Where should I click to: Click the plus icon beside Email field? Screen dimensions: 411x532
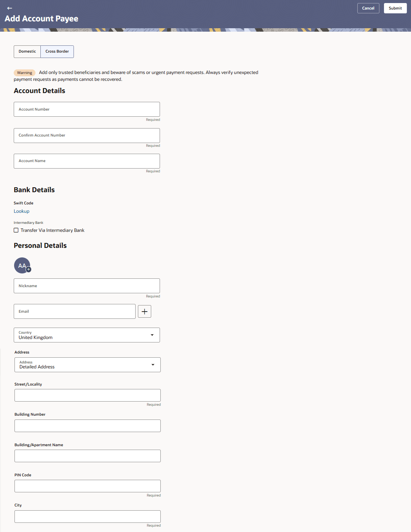coord(144,311)
